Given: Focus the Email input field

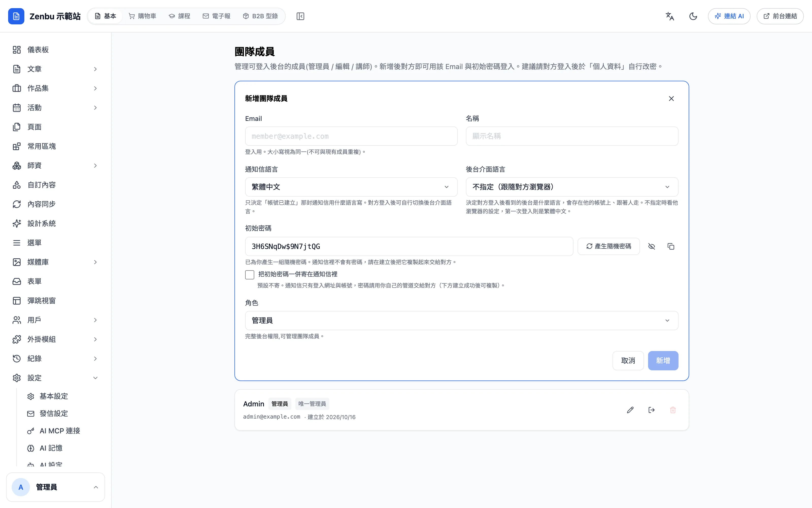Looking at the screenshot, I should (351, 136).
